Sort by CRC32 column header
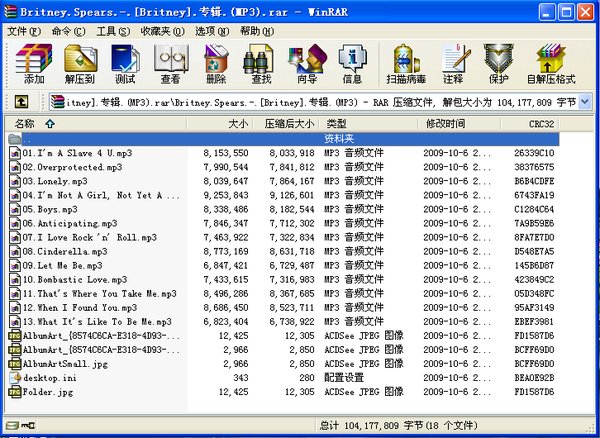 point(530,124)
